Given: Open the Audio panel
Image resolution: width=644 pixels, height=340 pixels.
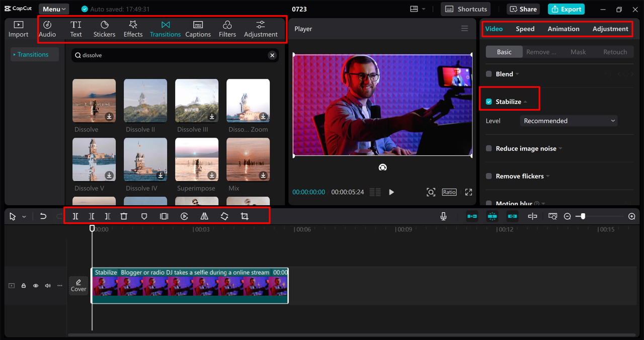Looking at the screenshot, I should tap(47, 29).
